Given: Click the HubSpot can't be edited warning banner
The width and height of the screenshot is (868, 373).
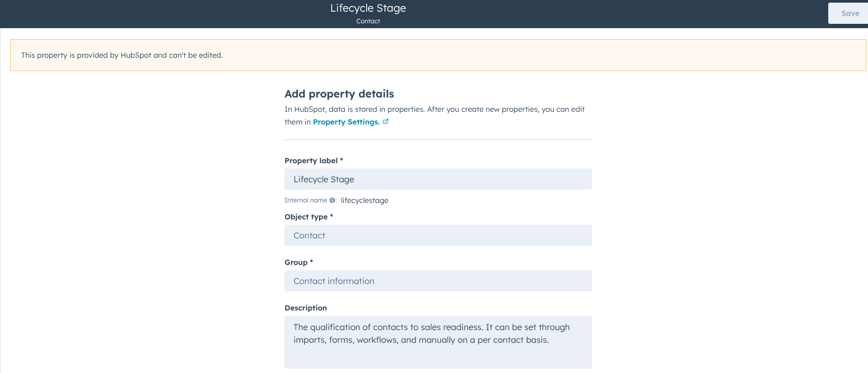Looking at the screenshot, I should (438, 55).
